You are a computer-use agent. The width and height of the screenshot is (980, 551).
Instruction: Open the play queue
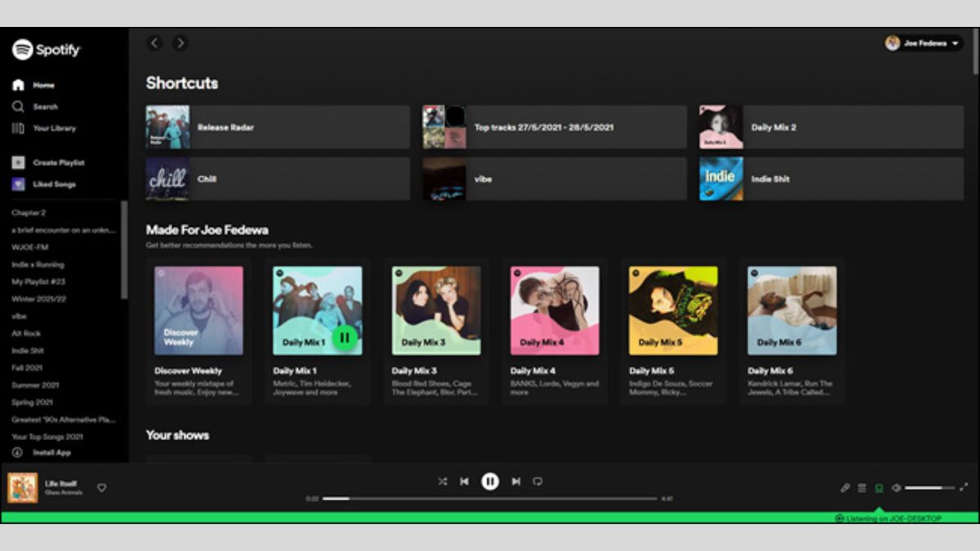pyautogui.click(x=862, y=488)
